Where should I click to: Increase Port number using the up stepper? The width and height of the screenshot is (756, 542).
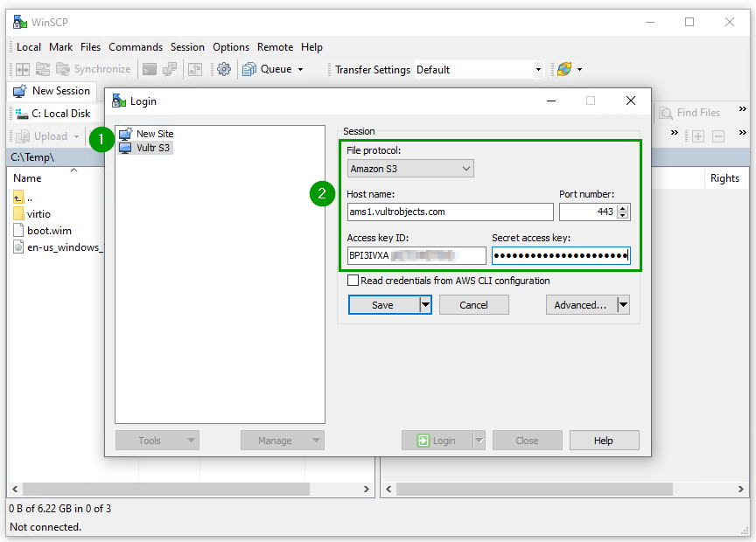click(622, 207)
